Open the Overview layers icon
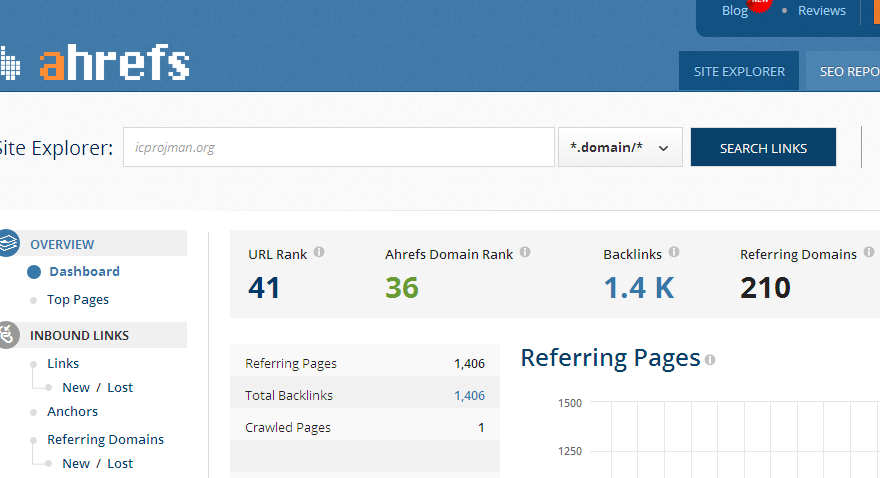The width and height of the screenshot is (880, 478). click(x=8, y=243)
